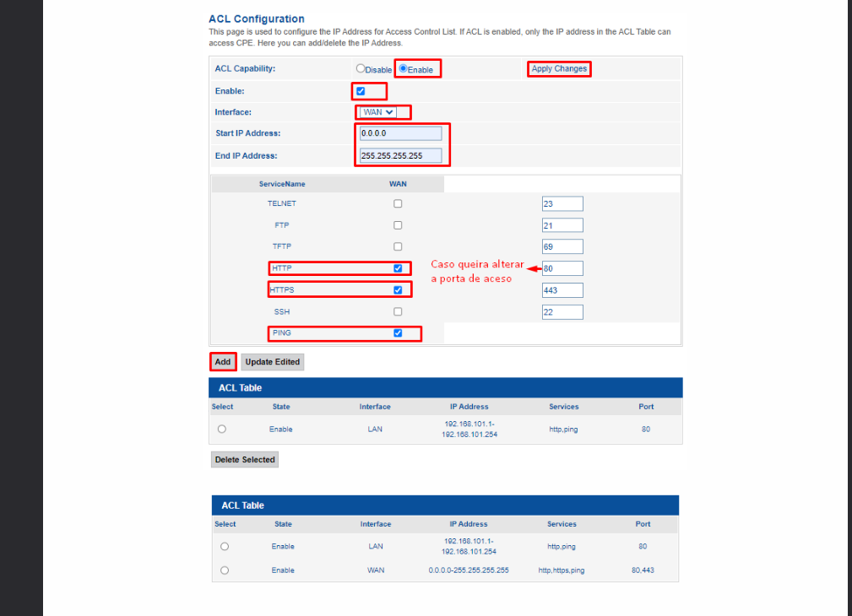Screen dimensions: 852x616
Task: Enable the TELNET service checkbox
Action: [398, 203]
